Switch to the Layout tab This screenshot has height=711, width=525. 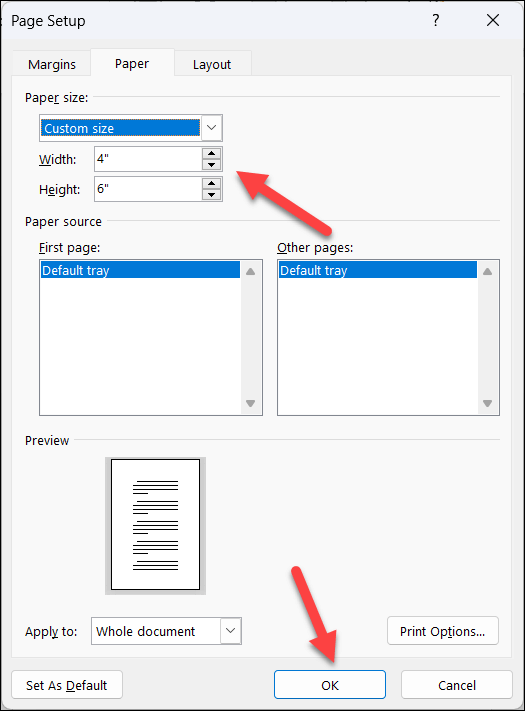point(212,64)
